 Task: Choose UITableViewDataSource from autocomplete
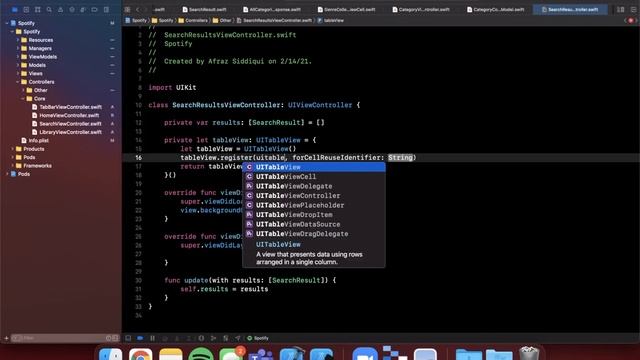[x=313, y=224]
